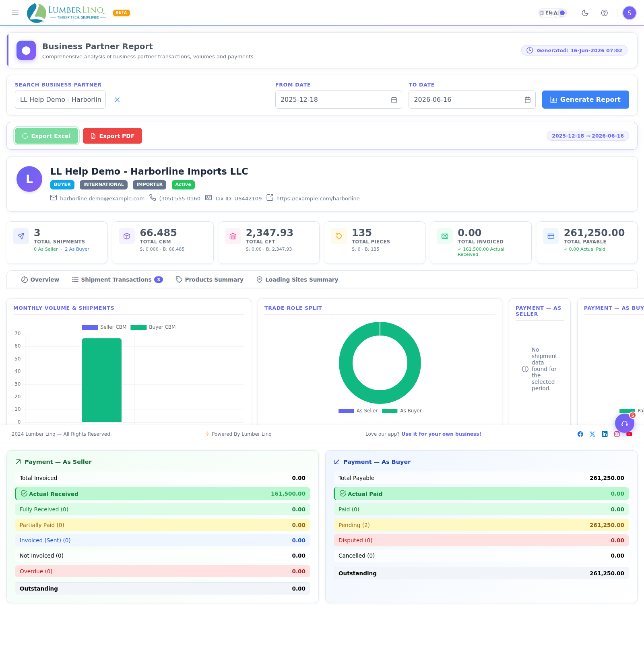The width and height of the screenshot is (644, 661).
Task: Open the Products Summary tab
Action: tap(210, 280)
